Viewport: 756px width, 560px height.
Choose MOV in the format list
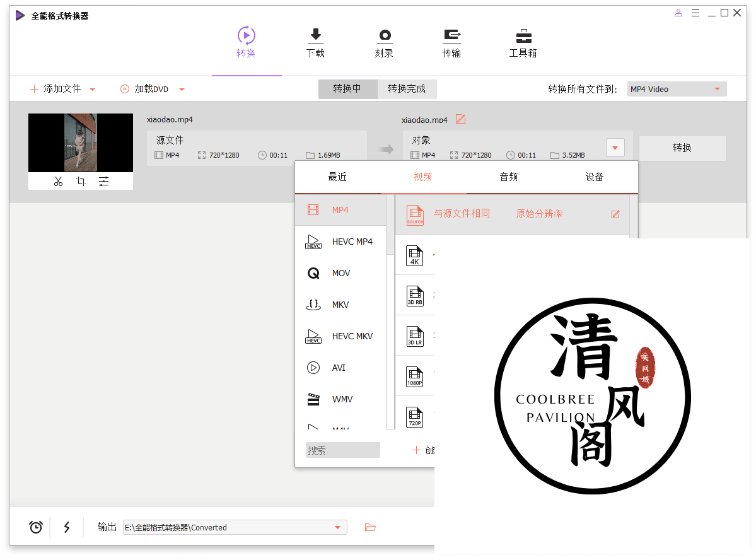click(x=340, y=274)
